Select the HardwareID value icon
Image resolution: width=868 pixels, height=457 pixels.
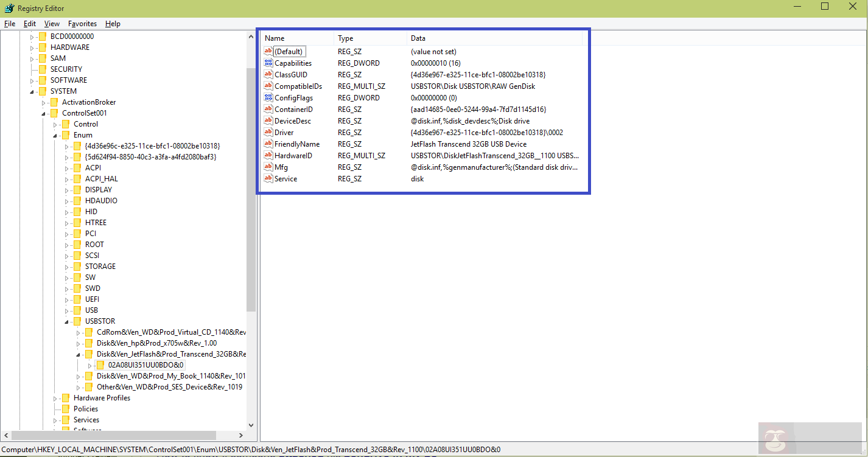pyautogui.click(x=268, y=156)
